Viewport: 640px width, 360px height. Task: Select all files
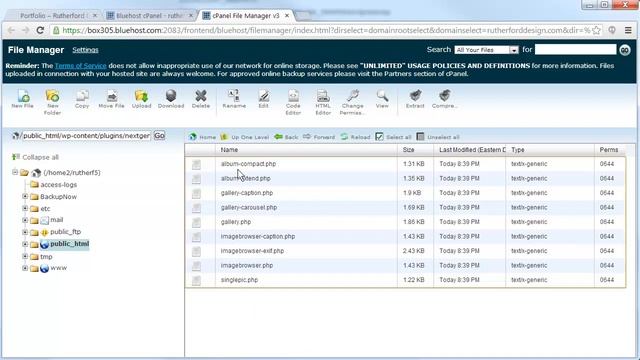(x=393, y=137)
